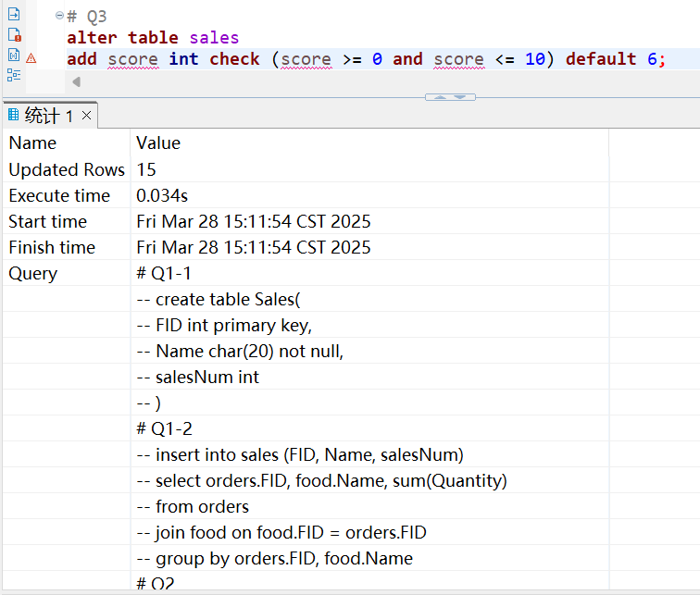Select the Updated Rows value 15

pos(146,169)
